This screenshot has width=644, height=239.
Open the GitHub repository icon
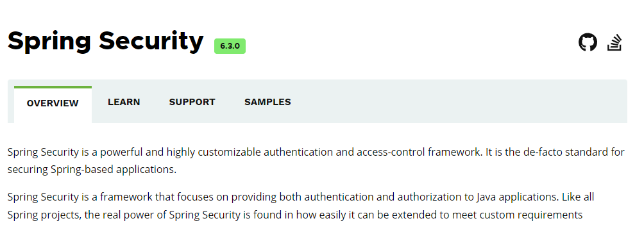click(x=588, y=42)
